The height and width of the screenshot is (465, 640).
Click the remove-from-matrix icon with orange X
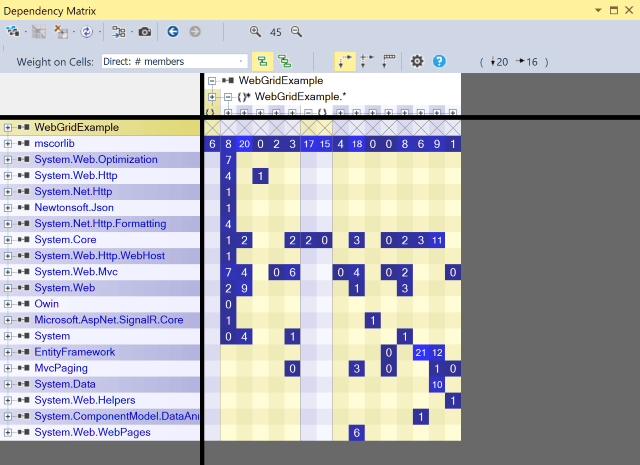[61, 31]
